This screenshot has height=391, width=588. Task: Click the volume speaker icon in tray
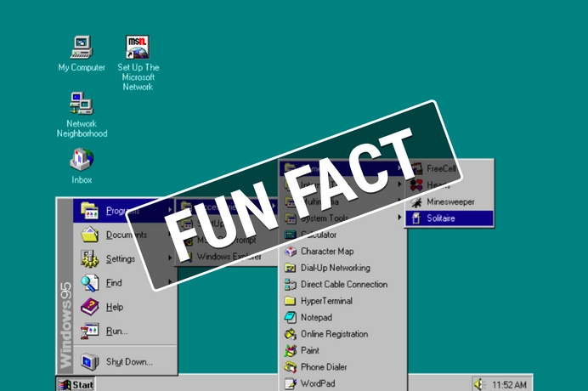point(479,384)
